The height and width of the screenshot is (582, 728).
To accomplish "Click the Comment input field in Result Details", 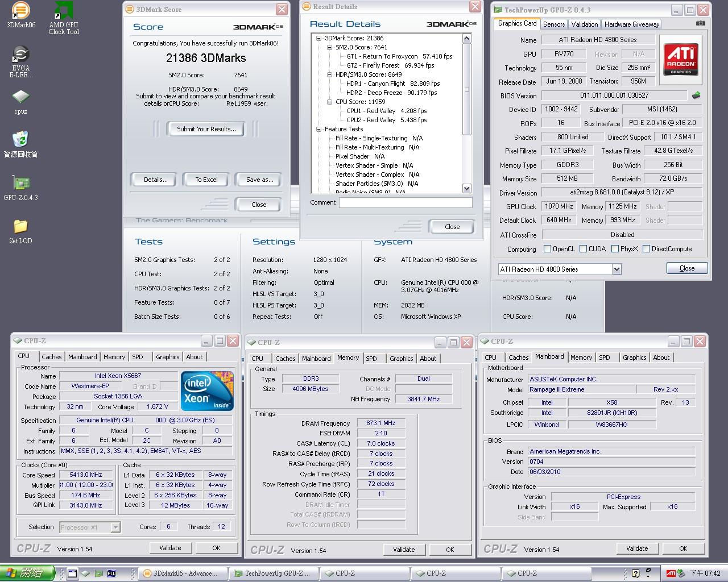I will coord(406,202).
